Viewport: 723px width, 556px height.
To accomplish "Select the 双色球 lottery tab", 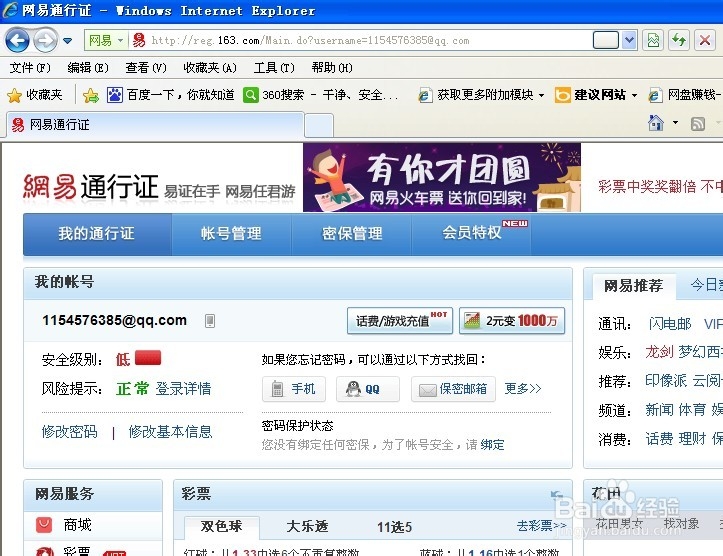I will click(221, 526).
